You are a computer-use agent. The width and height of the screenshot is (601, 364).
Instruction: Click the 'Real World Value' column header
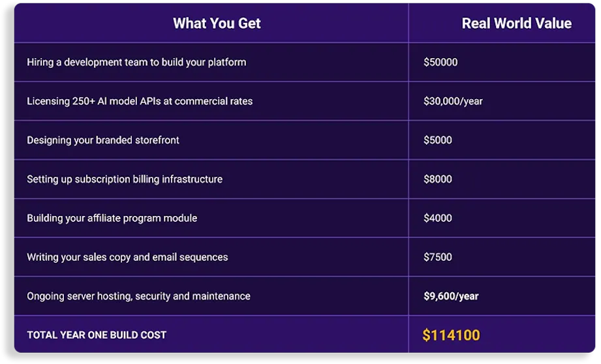tap(516, 23)
